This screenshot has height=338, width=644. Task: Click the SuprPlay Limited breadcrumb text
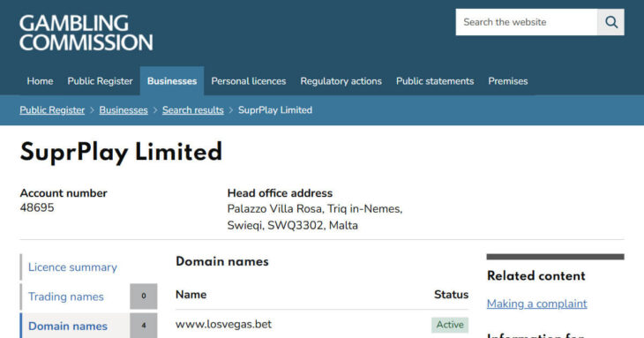click(275, 110)
